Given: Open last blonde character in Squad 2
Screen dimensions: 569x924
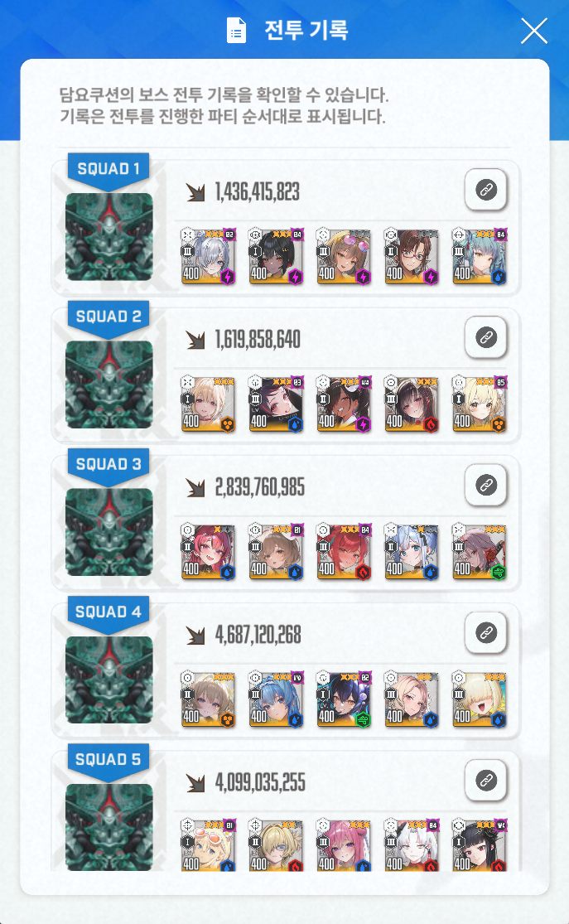Looking at the screenshot, I should (479, 404).
